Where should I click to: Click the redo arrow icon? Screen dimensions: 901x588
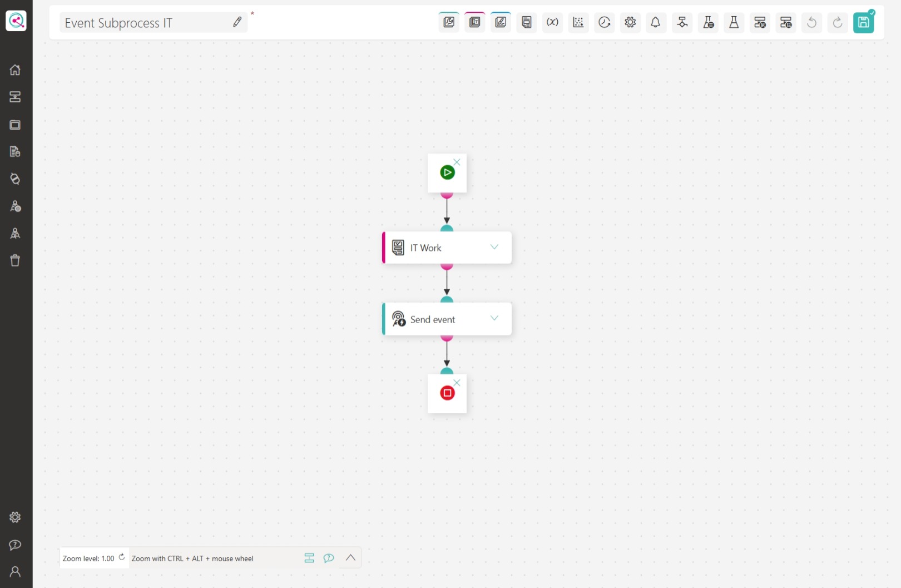(838, 22)
